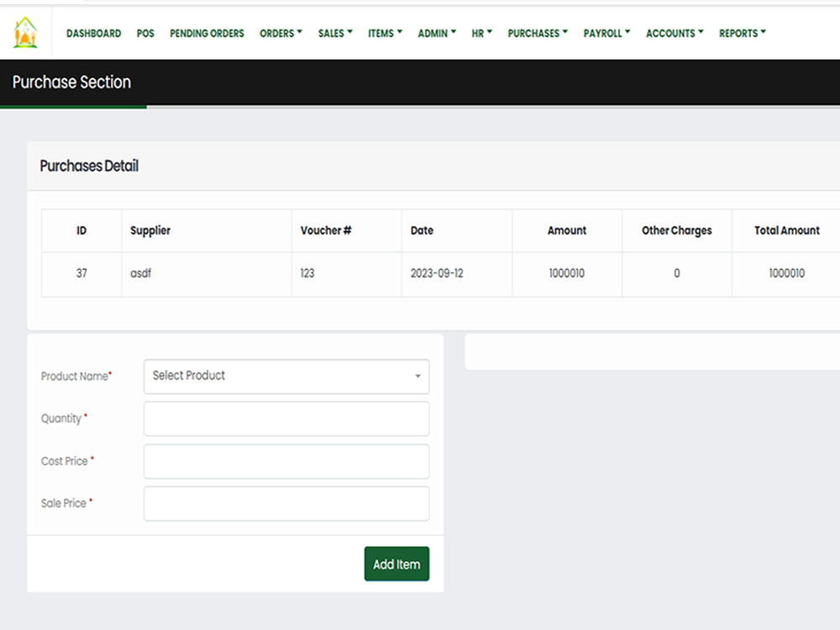This screenshot has width=840, height=630.
Task: Click the ID column header
Action: coord(81,230)
